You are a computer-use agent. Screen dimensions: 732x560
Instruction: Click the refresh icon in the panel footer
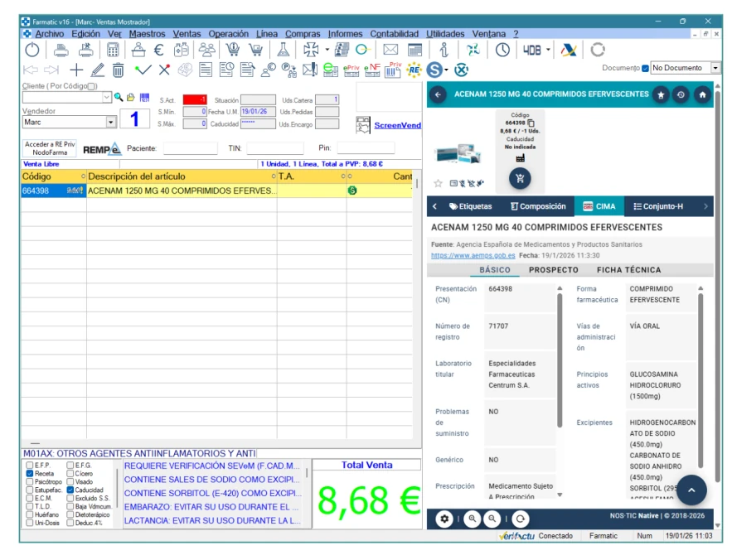coord(521,519)
